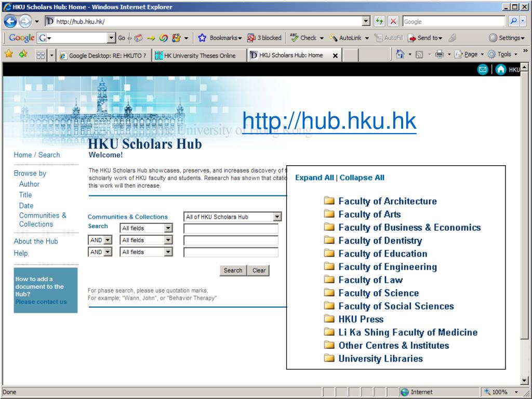
Task: Browse by Title link
Action: tap(25, 195)
